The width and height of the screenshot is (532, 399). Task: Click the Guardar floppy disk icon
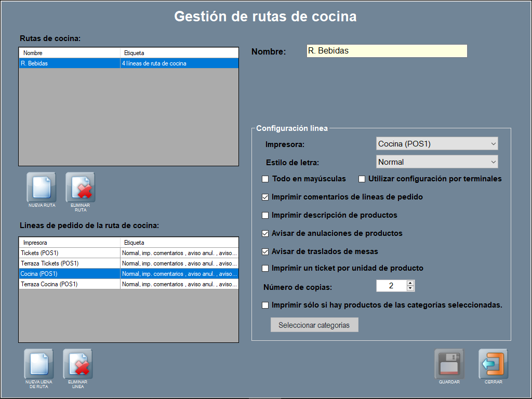coord(449,364)
